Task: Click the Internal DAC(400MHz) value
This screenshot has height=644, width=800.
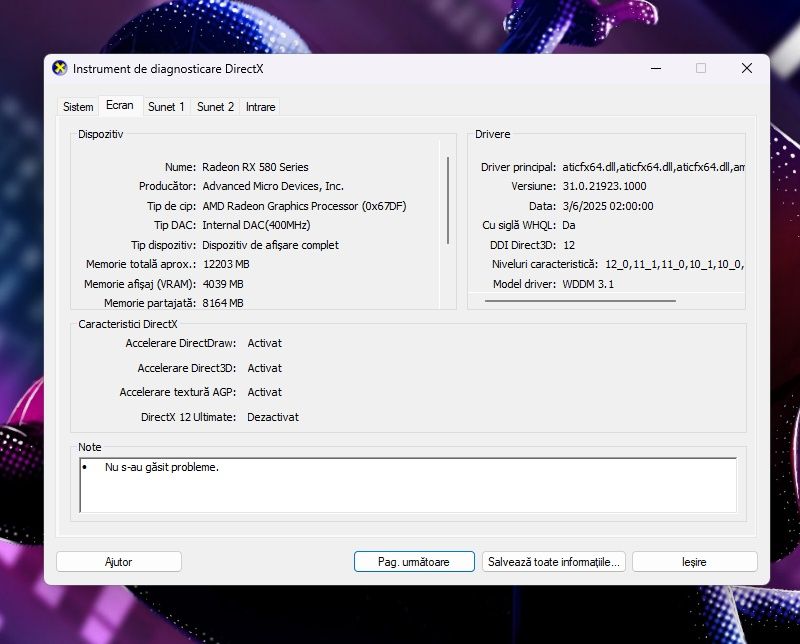Action: [x=256, y=225]
